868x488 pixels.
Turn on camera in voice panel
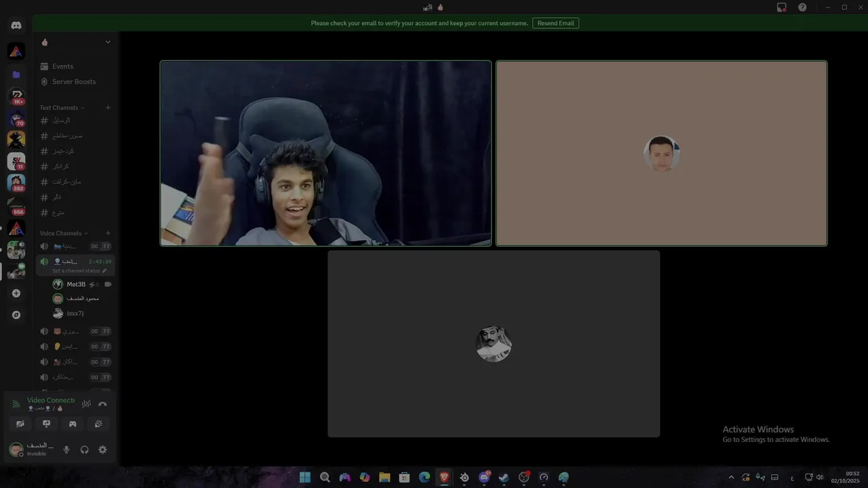(x=20, y=424)
